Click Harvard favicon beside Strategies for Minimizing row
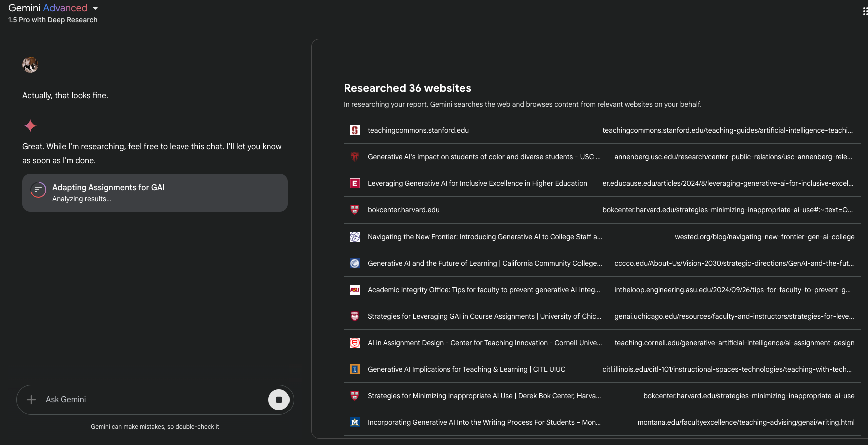 coord(355,396)
